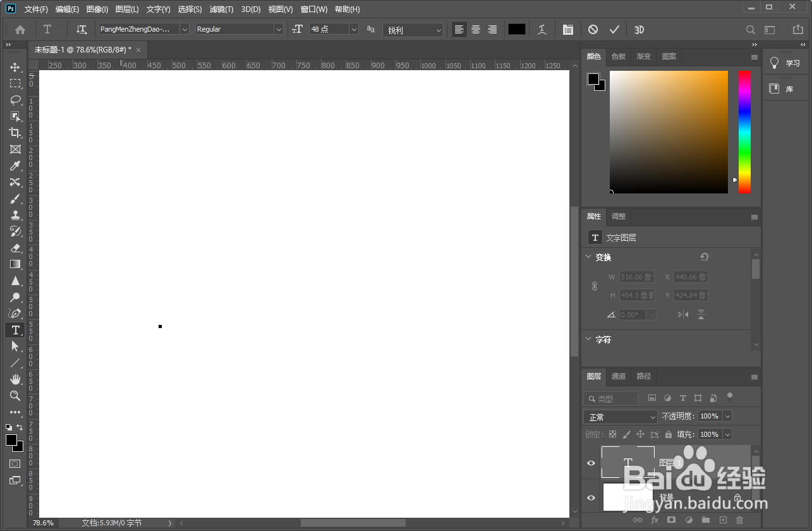Screen dimensions: 812x531
Task: Click the zoom percentage field
Action: coord(44,523)
